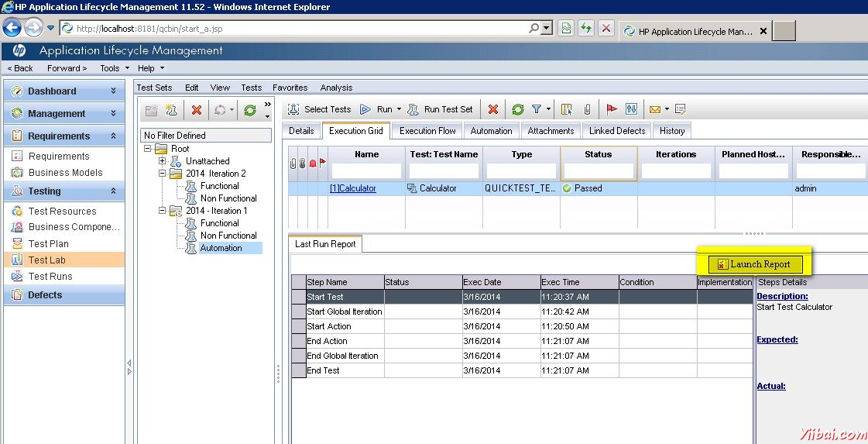Click the red X delete icon in tree toolbar
The height and width of the screenshot is (444, 868).
(x=197, y=110)
